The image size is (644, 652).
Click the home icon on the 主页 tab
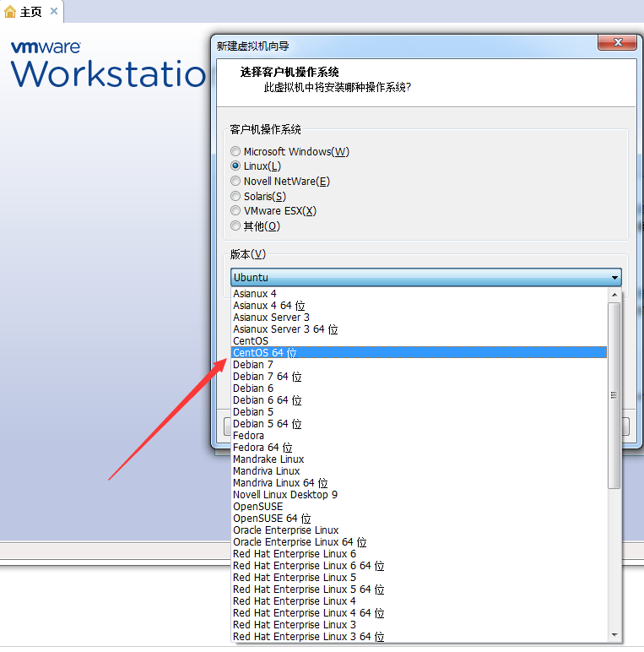click(10, 12)
